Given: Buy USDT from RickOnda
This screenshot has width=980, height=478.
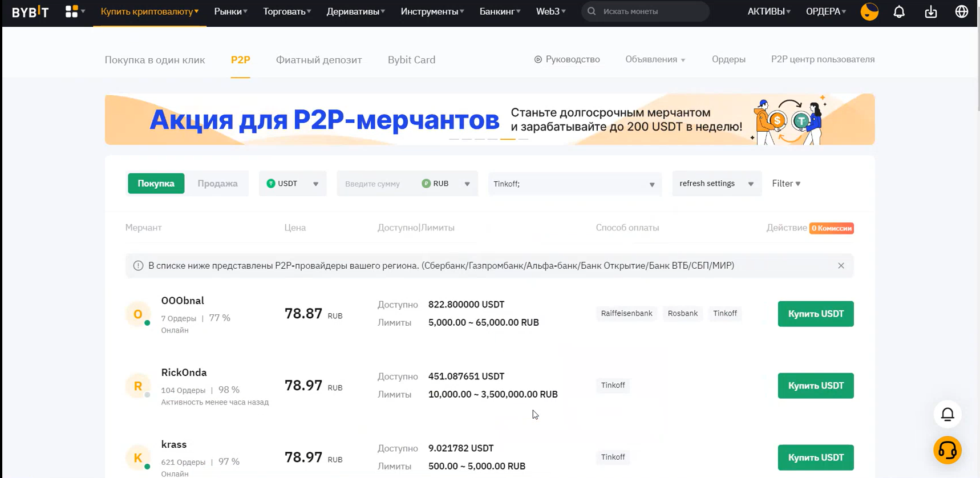Looking at the screenshot, I should point(816,386).
